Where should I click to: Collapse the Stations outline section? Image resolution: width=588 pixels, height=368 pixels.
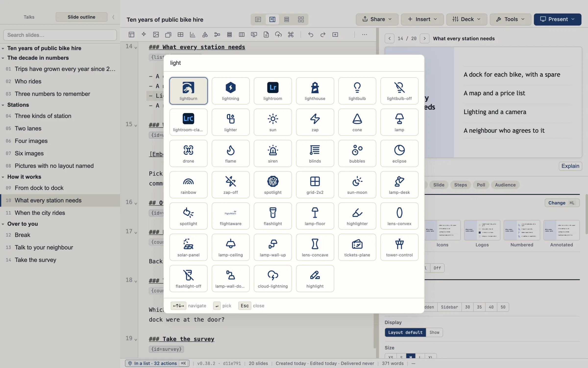[x=3, y=105]
